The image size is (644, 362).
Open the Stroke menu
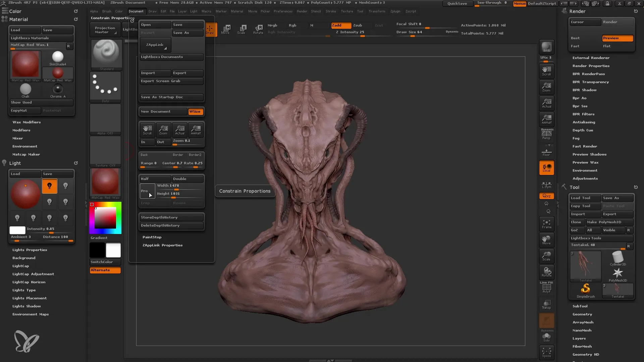331,11
